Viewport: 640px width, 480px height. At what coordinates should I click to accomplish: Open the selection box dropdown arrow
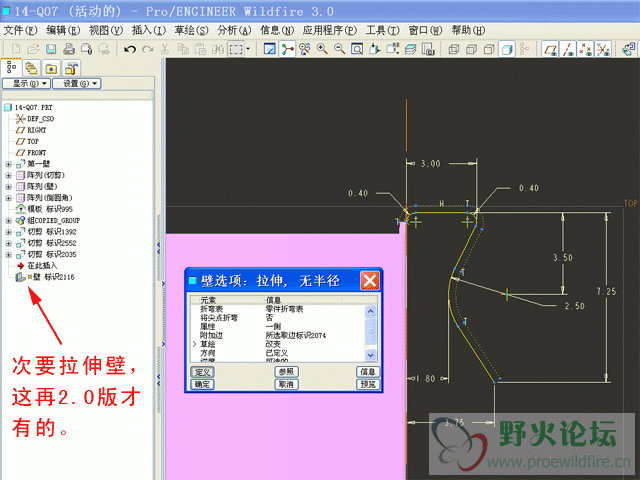[248, 49]
